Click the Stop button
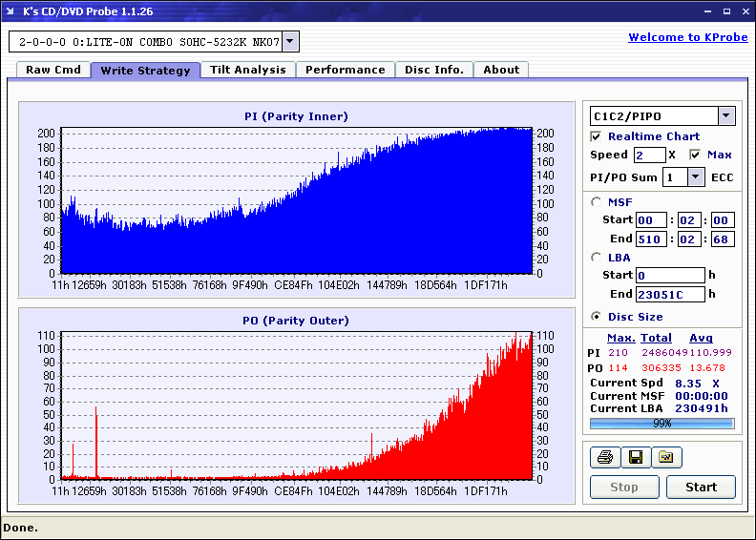 coord(624,487)
